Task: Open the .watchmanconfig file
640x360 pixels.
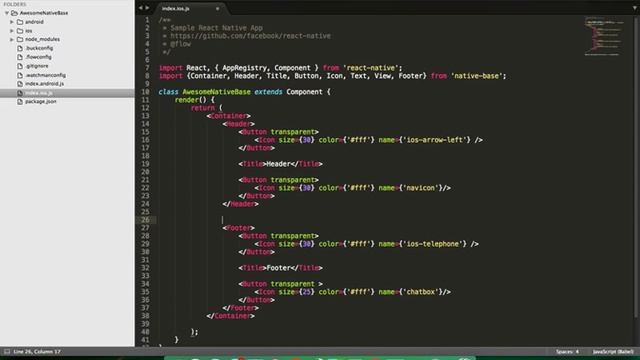Action: tap(45, 75)
